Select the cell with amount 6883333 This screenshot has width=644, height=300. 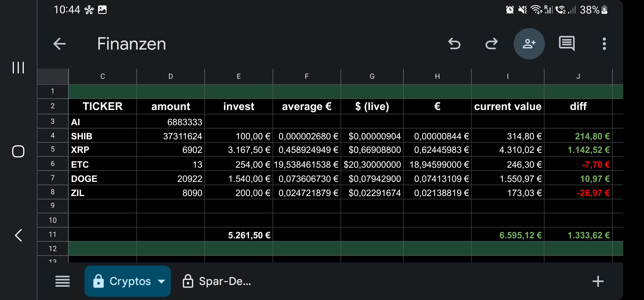[171, 122]
